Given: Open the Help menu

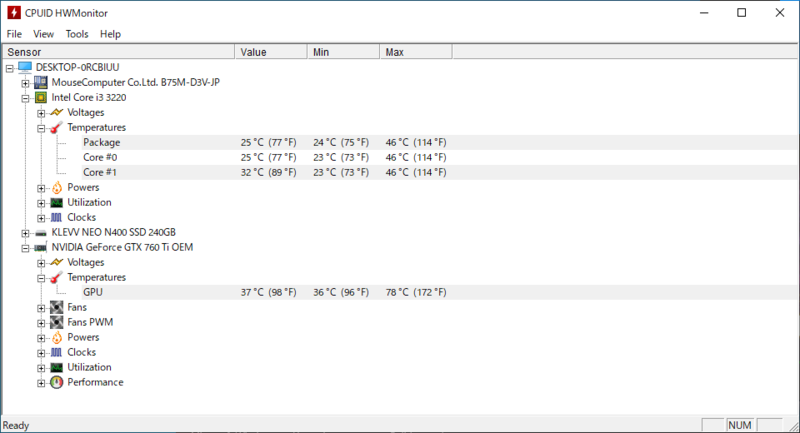Looking at the screenshot, I should [x=110, y=34].
